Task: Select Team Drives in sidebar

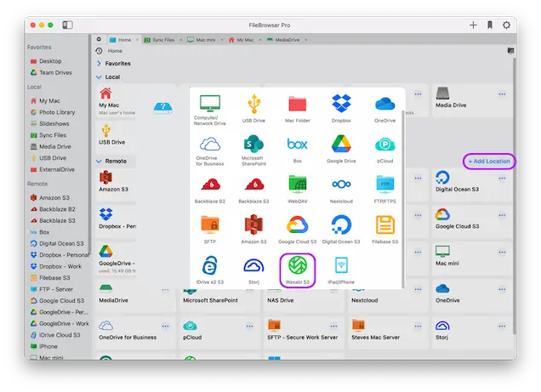Action: point(51,72)
